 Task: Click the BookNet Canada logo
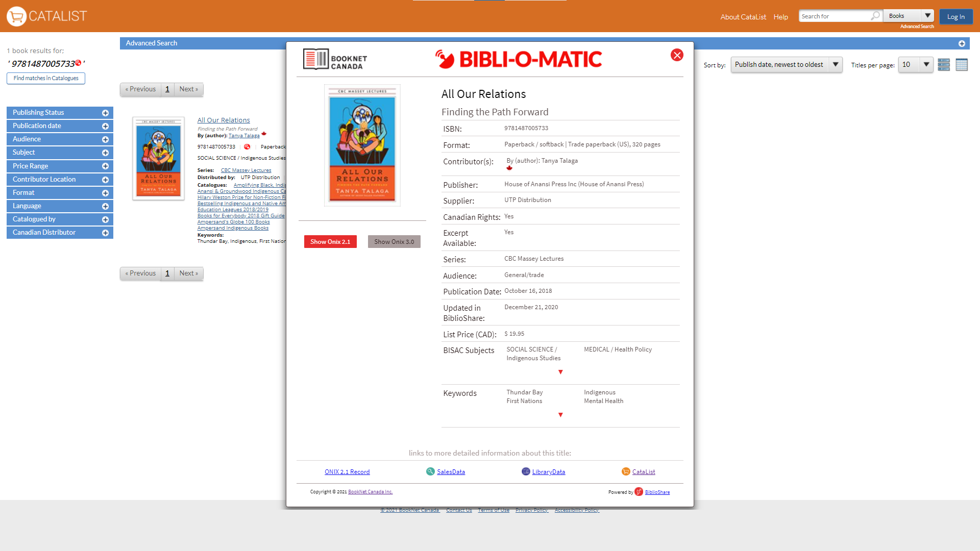(335, 59)
